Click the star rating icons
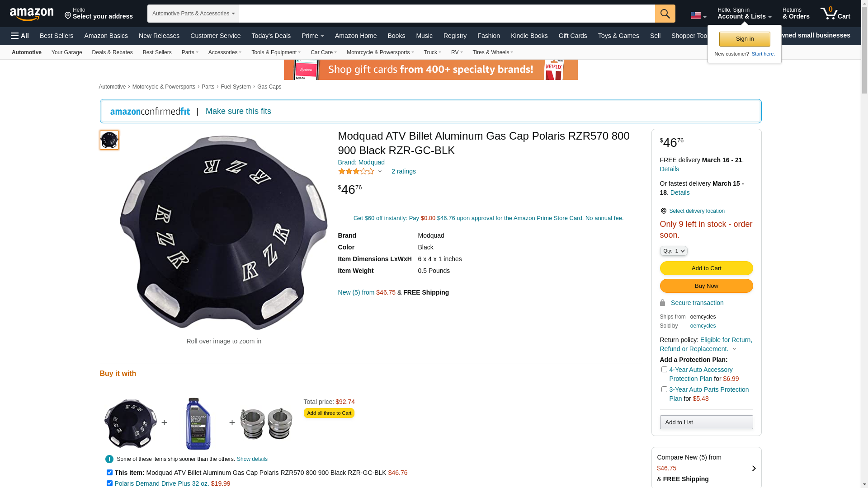868x488 pixels. tap(356, 171)
